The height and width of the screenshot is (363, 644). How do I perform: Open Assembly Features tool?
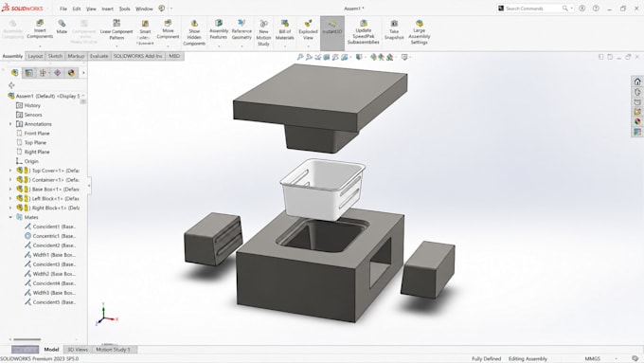pos(219,29)
